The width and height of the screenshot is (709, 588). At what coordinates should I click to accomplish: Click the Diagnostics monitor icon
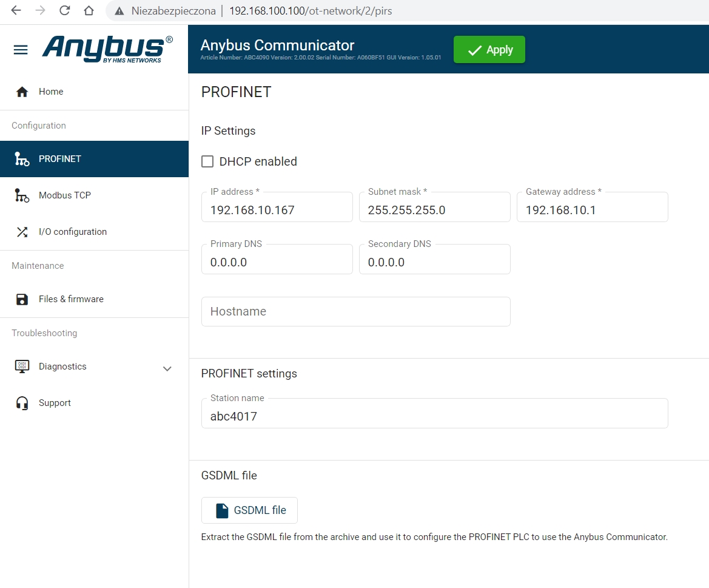(22, 367)
